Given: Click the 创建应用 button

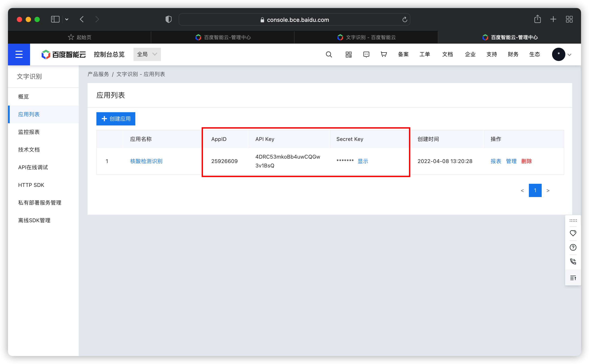Looking at the screenshot, I should click(116, 119).
